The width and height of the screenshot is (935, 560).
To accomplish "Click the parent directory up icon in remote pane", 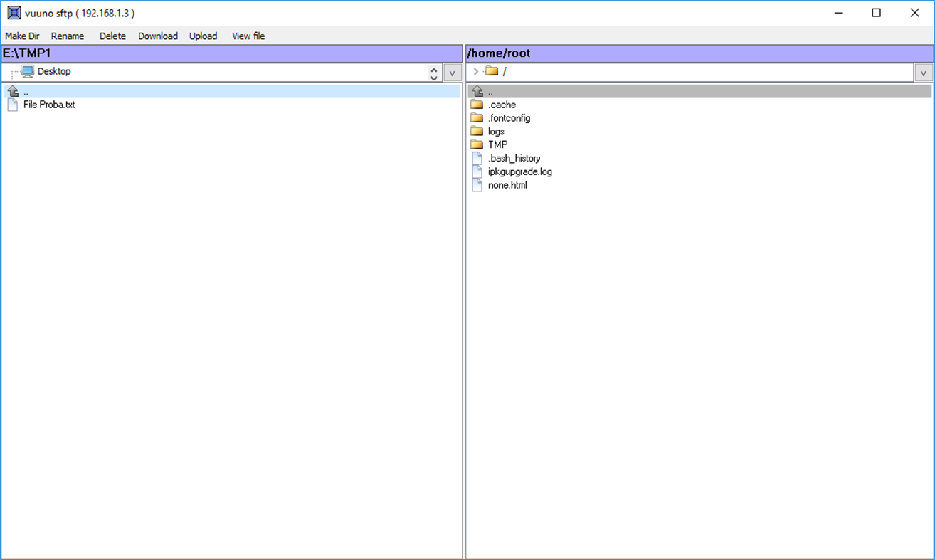I will pos(477,91).
